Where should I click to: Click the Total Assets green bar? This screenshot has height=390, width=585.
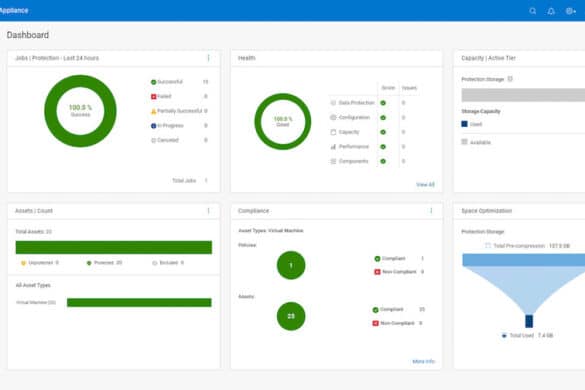(114, 247)
